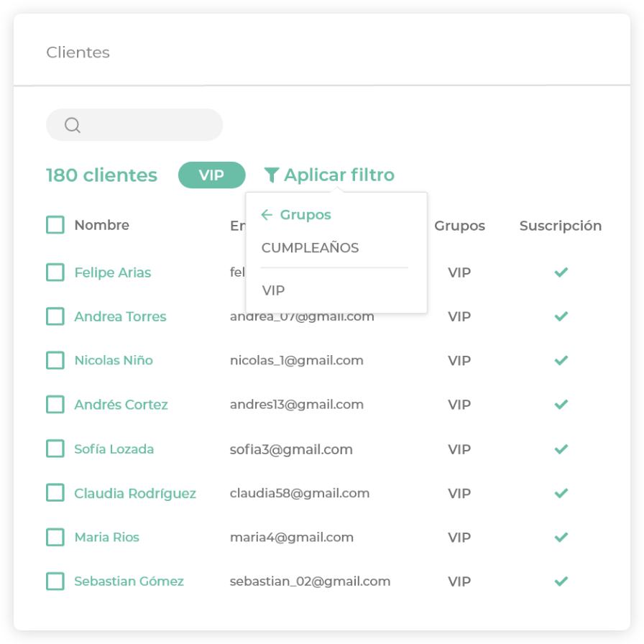Open the Aplicar filtro dropdown
The height and width of the screenshot is (644, 644).
coord(339,175)
